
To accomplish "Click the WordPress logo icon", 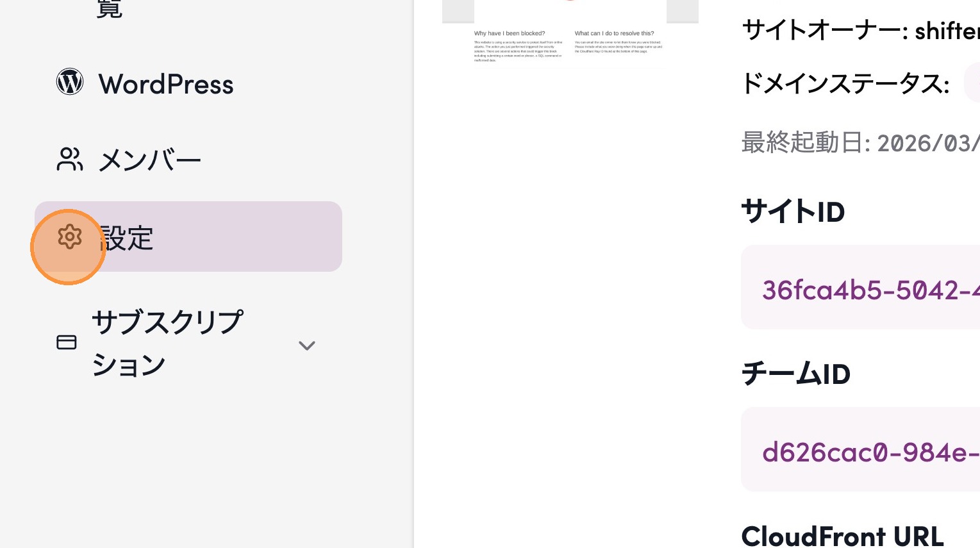I will [x=70, y=82].
